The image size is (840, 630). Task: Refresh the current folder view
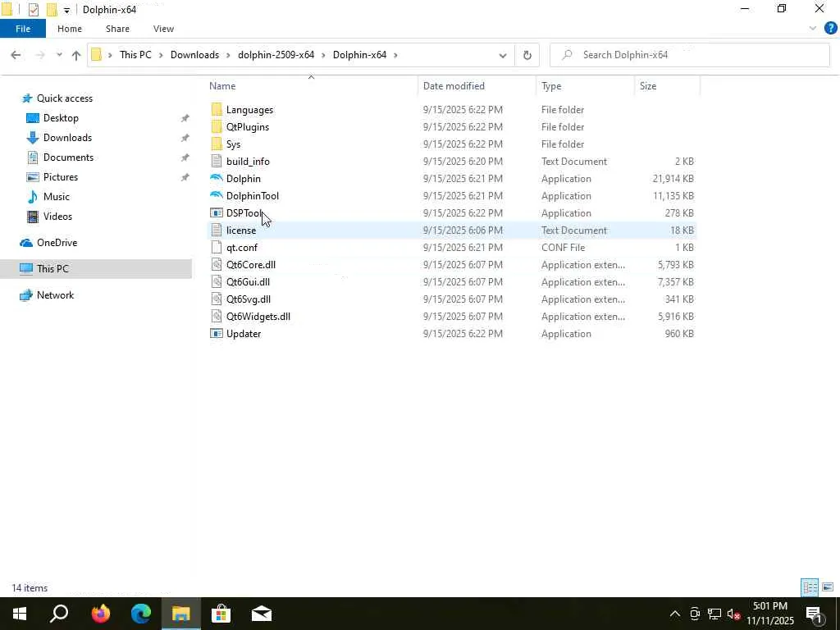(x=527, y=55)
